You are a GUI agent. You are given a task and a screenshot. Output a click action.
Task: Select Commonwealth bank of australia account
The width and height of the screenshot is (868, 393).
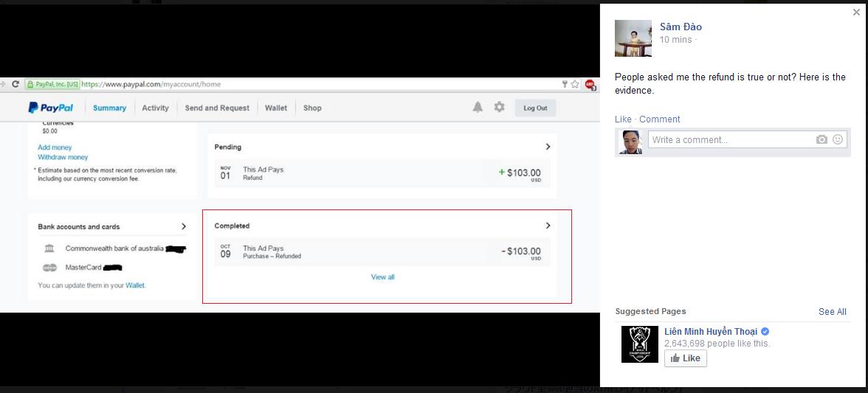[115, 248]
